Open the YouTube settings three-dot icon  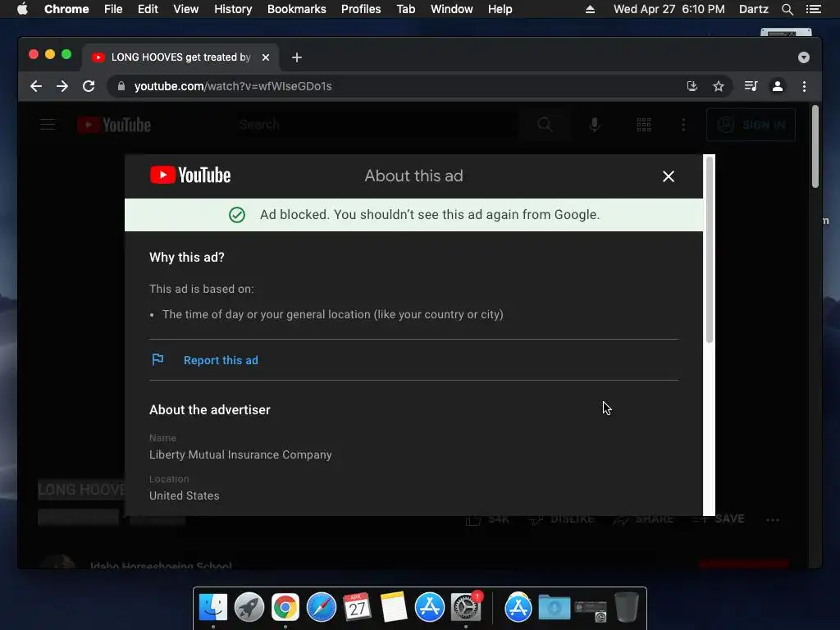pos(683,125)
